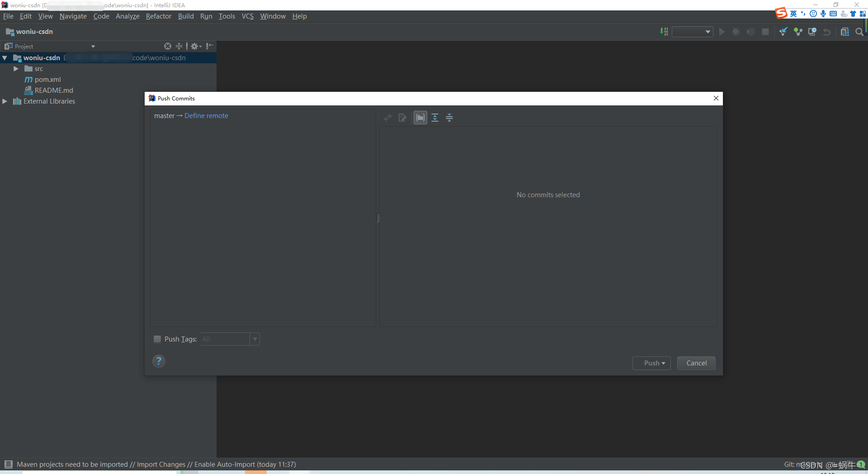Image resolution: width=868 pixels, height=474 pixels.
Task: Click the Define remote link
Action: [x=206, y=116]
